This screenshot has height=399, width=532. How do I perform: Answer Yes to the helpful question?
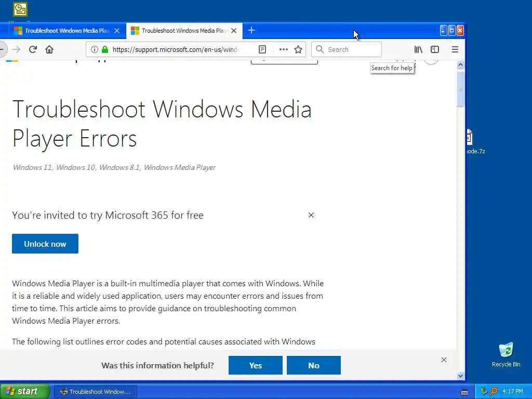click(256, 365)
